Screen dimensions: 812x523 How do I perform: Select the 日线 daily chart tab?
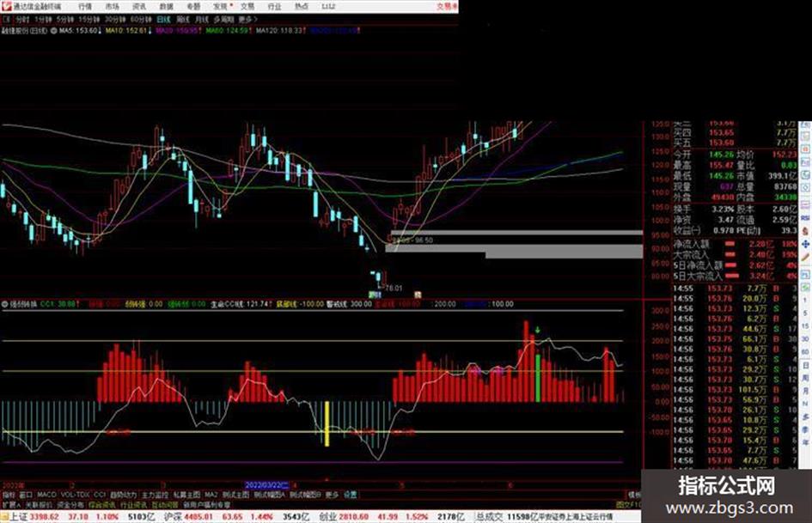point(163,19)
